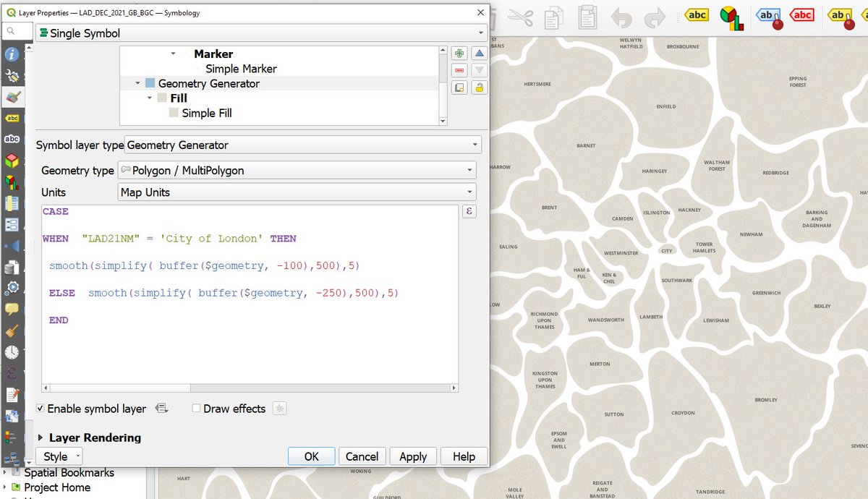868x499 pixels.
Task: Move the symbol layer up
Action: [x=478, y=53]
